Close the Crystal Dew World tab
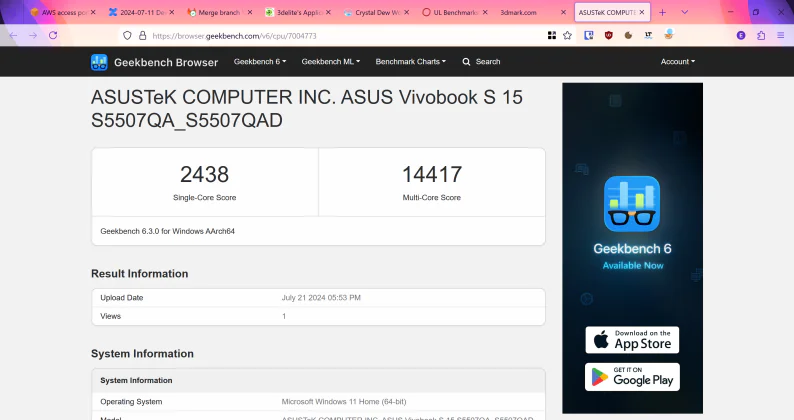Viewport: 794px width, 420px height. 407,12
